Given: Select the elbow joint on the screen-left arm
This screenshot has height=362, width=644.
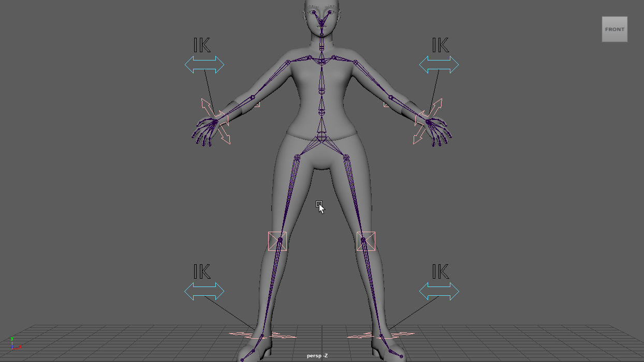Looking at the screenshot, I should [253, 97].
